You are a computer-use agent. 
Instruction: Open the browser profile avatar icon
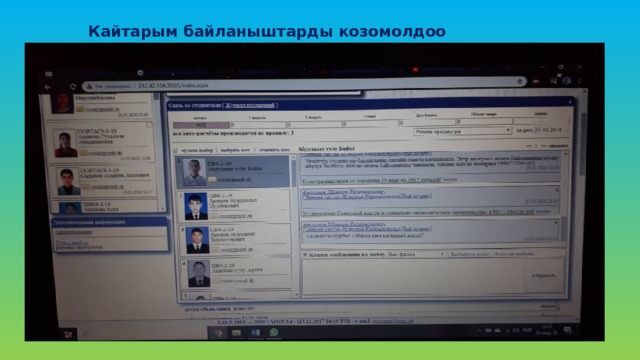567,81
